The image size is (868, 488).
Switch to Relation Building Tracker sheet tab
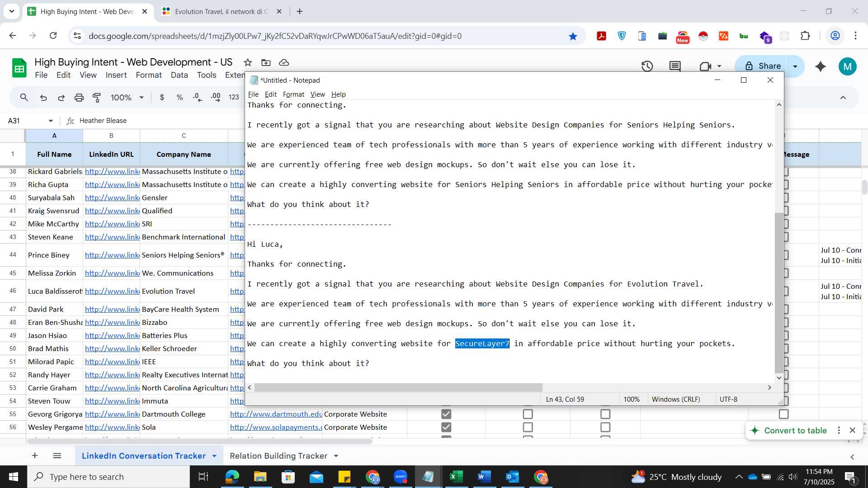point(278,456)
